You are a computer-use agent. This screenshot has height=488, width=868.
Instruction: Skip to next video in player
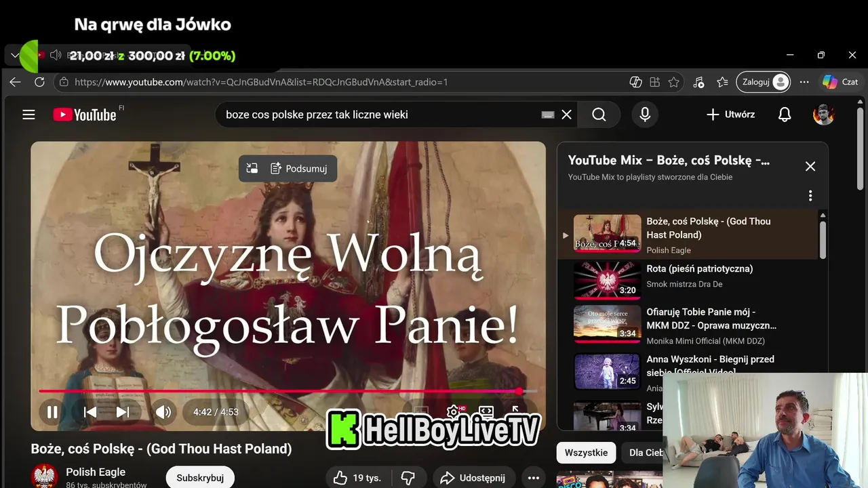point(122,411)
